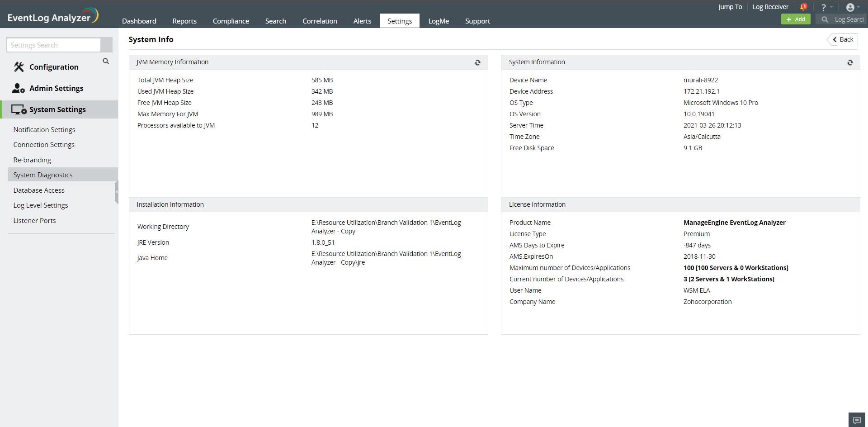This screenshot has width=868, height=427.
Task: Click the JRE version 1.8.0_51
Action: point(323,242)
